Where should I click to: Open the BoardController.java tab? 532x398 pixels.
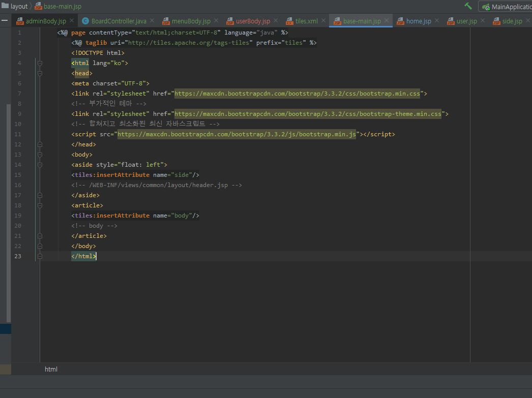(x=119, y=21)
